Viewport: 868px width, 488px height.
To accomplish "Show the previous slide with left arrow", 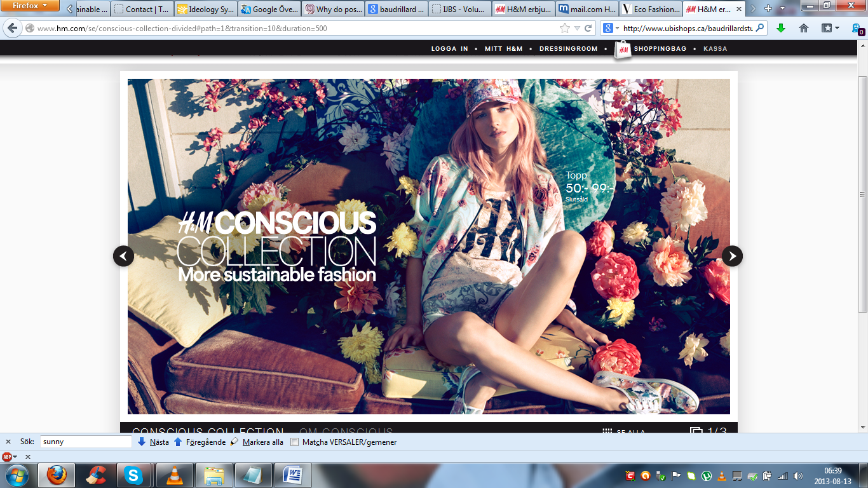I will click(123, 256).
